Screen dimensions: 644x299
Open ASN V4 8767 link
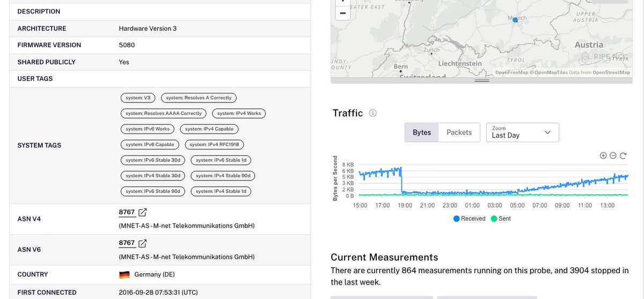point(127,213)
